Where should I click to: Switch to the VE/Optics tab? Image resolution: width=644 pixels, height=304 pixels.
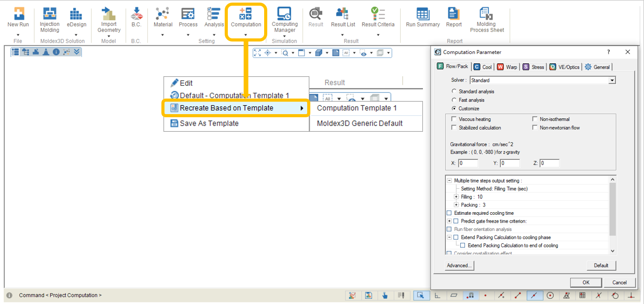pyautogui.click(x=565, y=67)
